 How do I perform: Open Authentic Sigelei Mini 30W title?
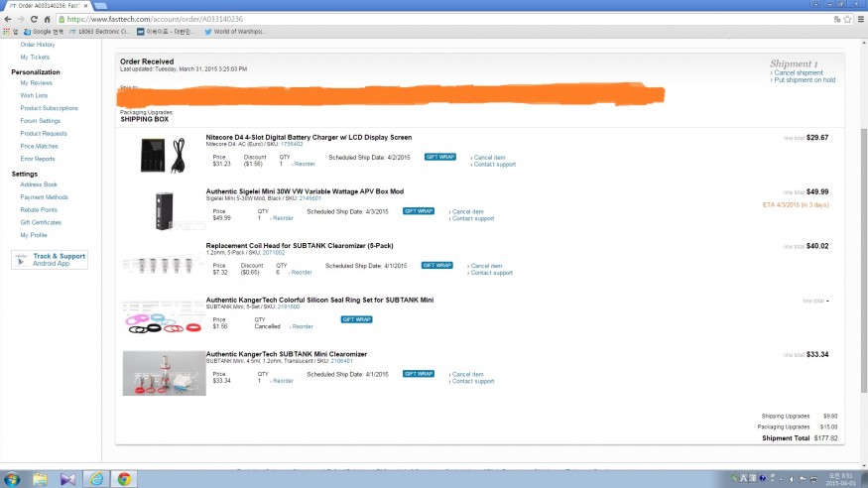click(x=305, y=191)
